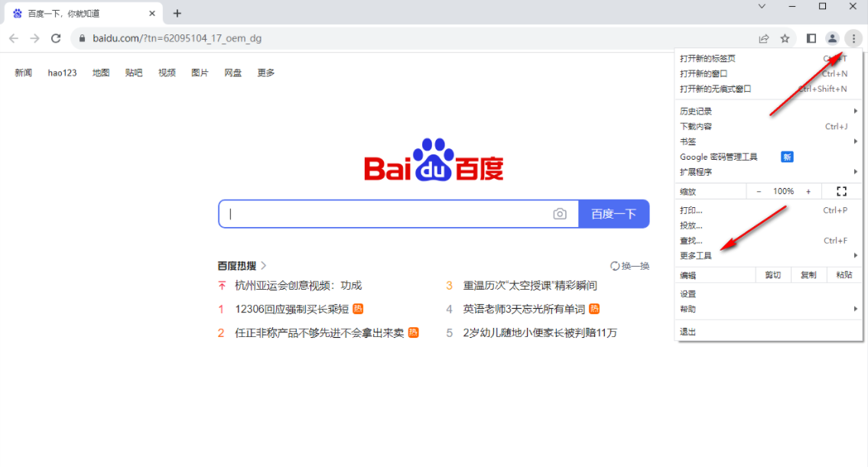The image size is (868, 467).
Task: Open 视频 link
Action: tap(167, 73)
